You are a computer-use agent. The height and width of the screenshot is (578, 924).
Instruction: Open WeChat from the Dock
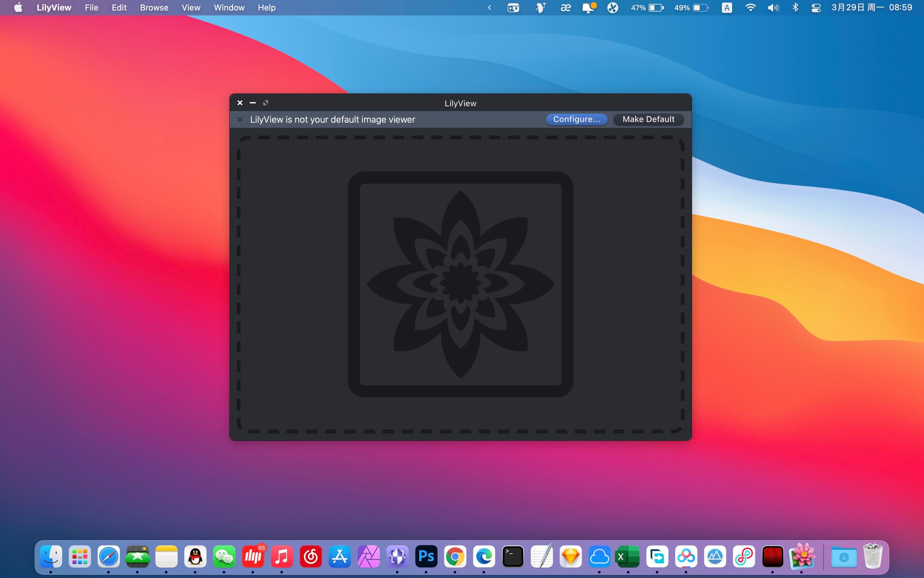pos(224,556)
